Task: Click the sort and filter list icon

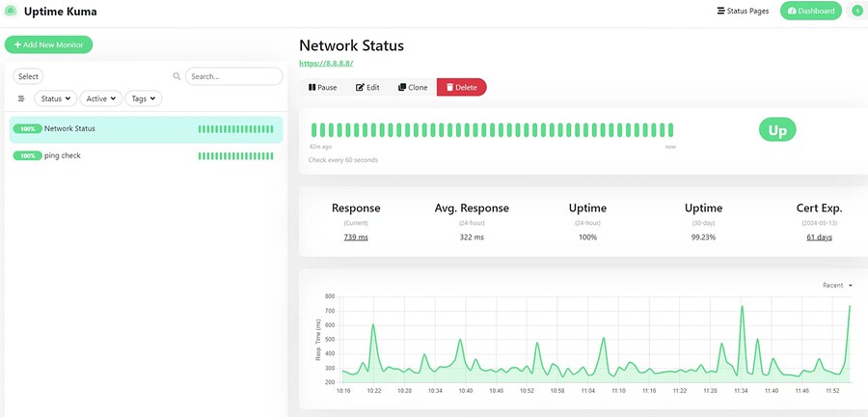Action: (21, 98)
